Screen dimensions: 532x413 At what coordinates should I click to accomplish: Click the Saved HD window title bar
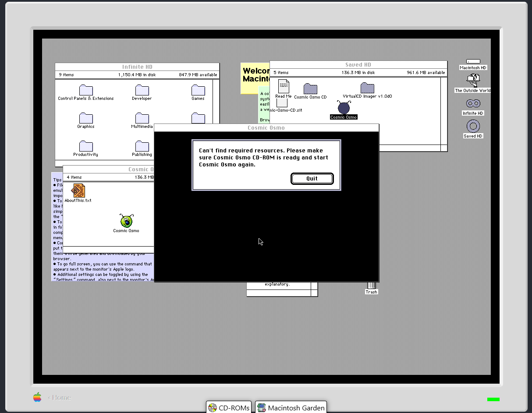pos(358,64)
